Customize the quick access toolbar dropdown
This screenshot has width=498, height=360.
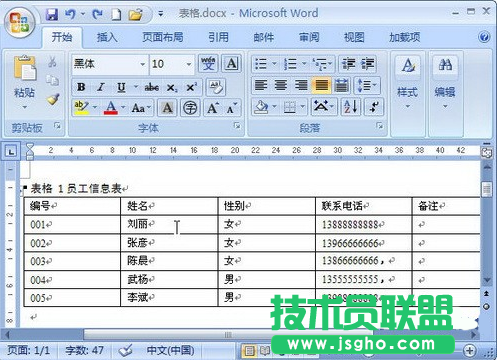point(160,14)
